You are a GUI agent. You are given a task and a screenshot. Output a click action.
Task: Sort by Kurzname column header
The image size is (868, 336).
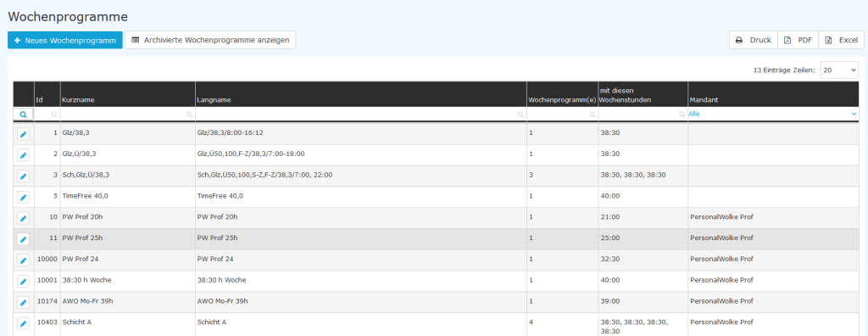click(128, 94)
